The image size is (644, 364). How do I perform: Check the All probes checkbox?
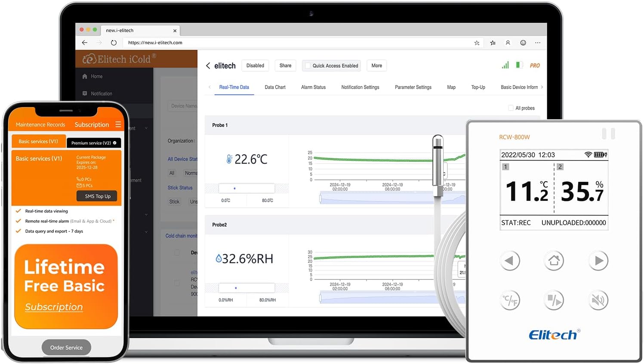pyautogui.click(x=511, y=108)
